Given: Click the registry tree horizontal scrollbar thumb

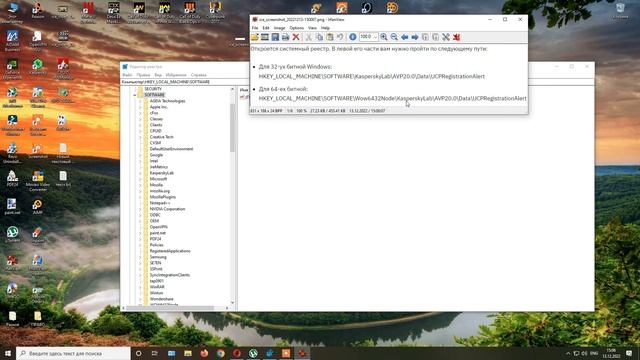Looking at the screenshot, I should pos(170,308).
